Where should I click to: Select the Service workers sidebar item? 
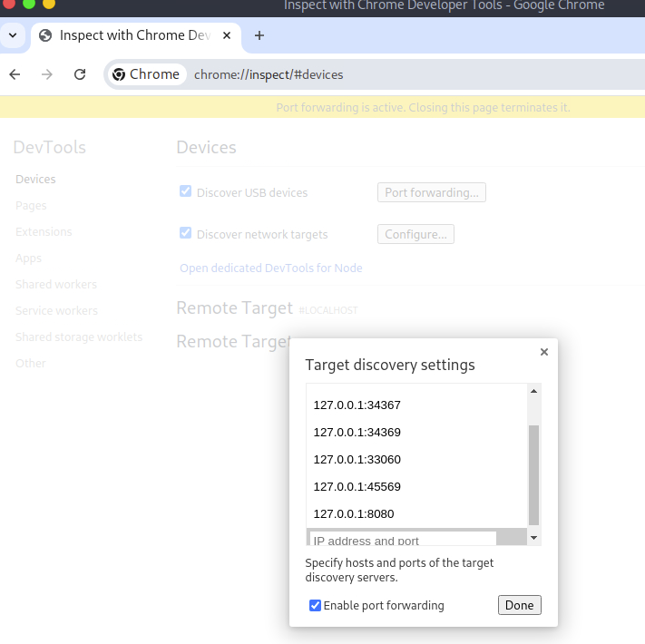click(56, 311)
